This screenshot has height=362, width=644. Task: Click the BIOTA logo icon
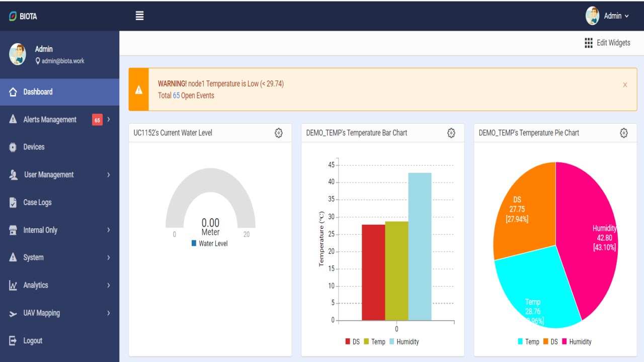click(x=13, y=16)
